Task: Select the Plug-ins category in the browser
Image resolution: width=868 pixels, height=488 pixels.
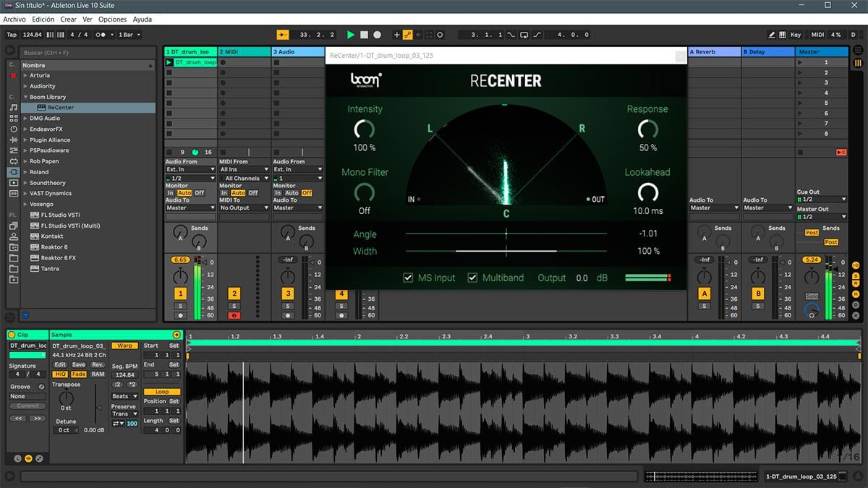Action: pos(13,172)
